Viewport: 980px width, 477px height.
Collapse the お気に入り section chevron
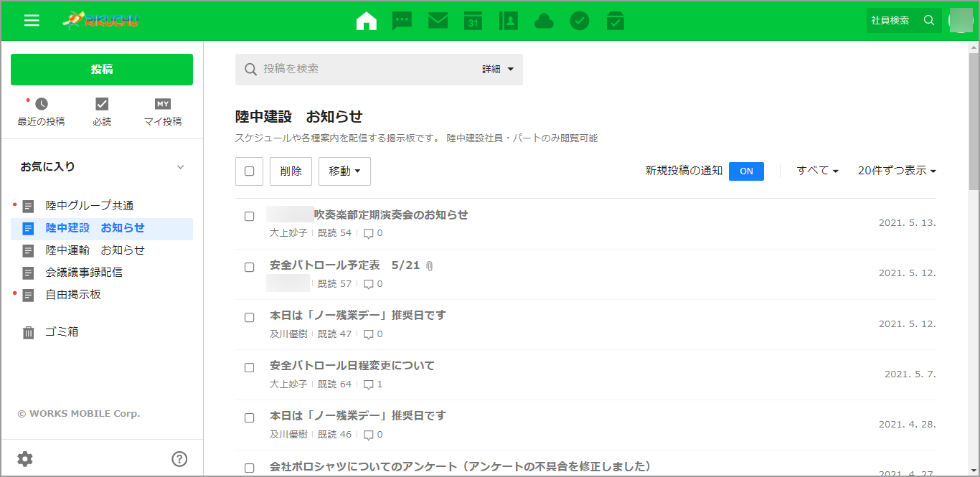click(x=180, y=167)
